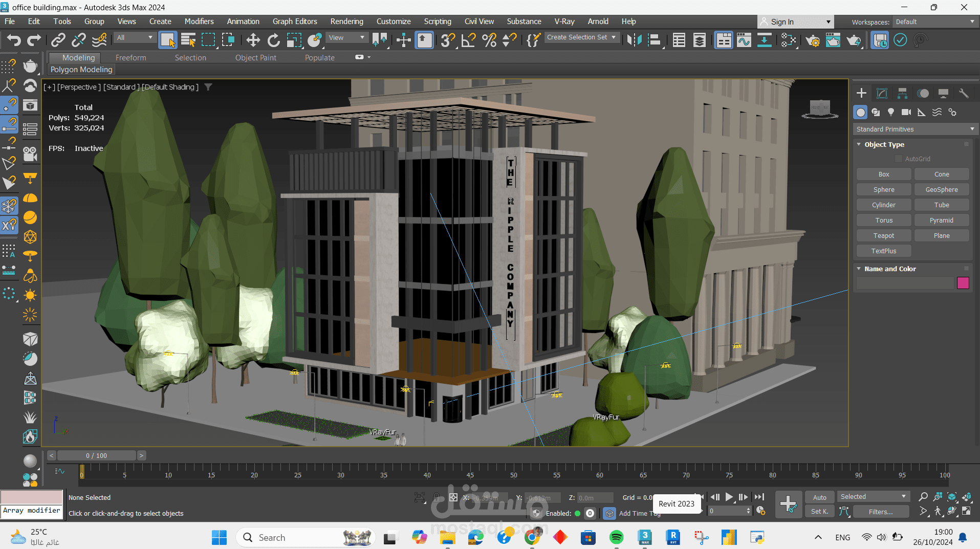Viewport: 980px width, 549px height.
Task: Toggle Window/Crossing selection mode
Action: [x=228, y=40]
